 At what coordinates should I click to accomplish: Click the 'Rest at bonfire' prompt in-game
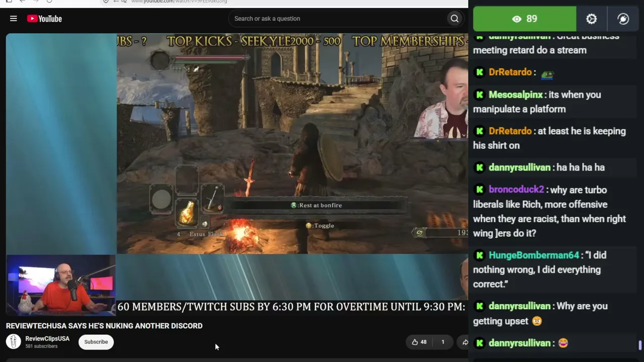[316, 205]
